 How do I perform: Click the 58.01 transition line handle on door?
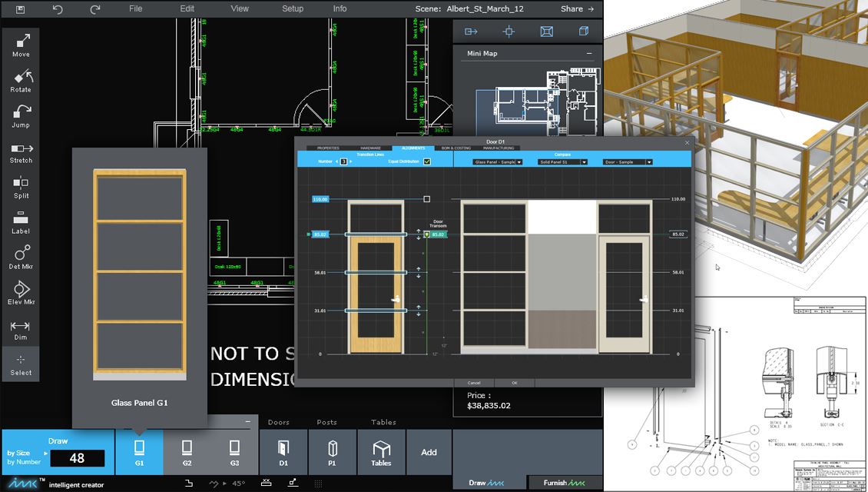tap(376, 273)
